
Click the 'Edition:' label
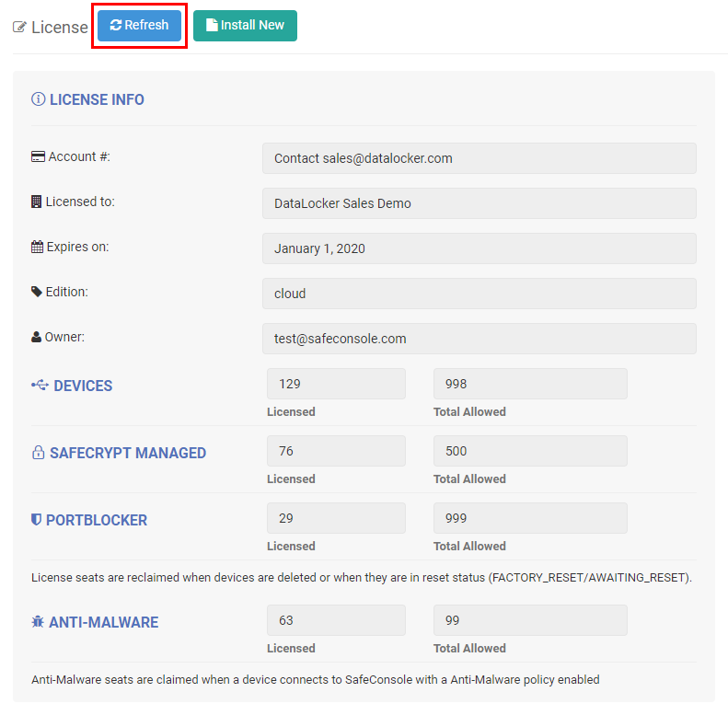click(67, 292)
